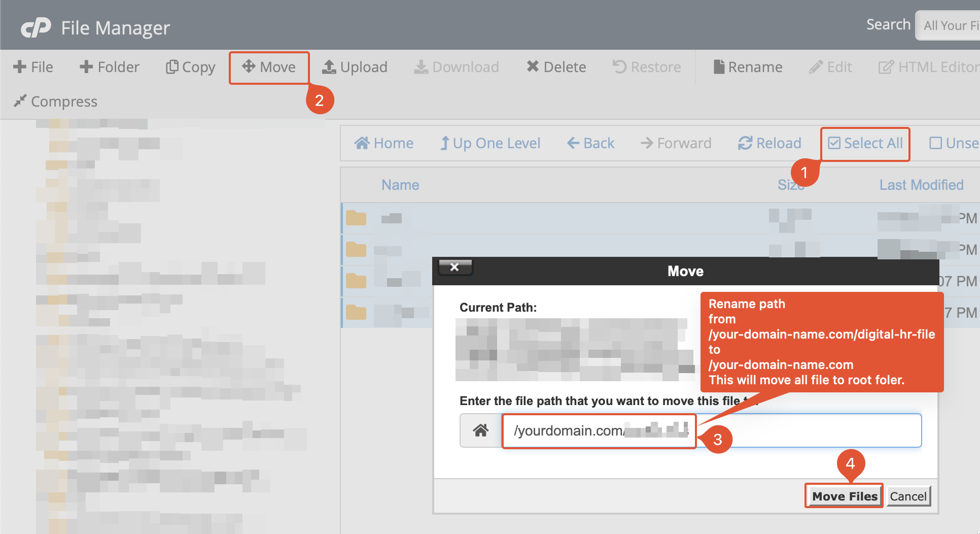Open the HTML Editor
The width and height of the screenshot is (980, 534).
[929, 67]
